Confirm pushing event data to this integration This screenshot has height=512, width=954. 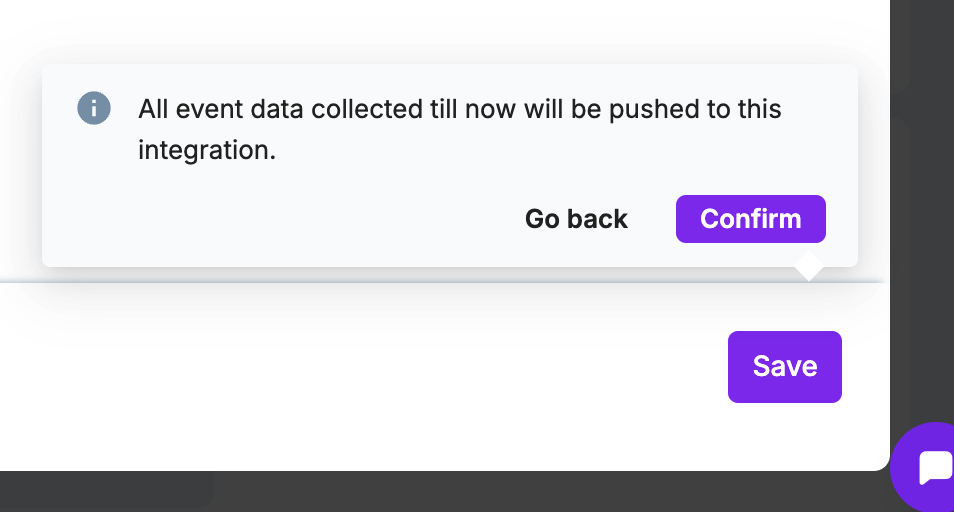click(x=750, y=219)
